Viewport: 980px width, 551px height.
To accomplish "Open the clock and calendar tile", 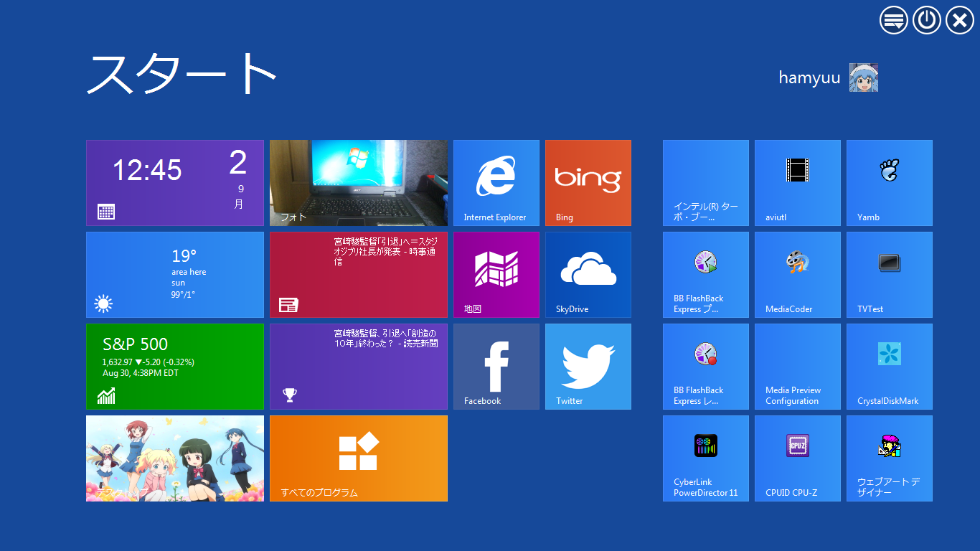I will coord(175,183).
